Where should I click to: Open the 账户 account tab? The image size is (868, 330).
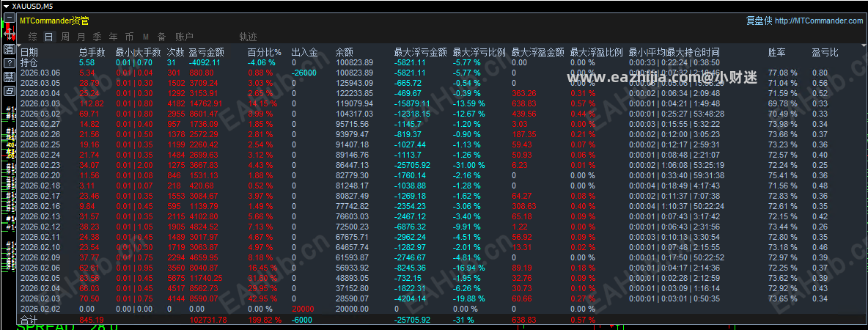(184, 37)
